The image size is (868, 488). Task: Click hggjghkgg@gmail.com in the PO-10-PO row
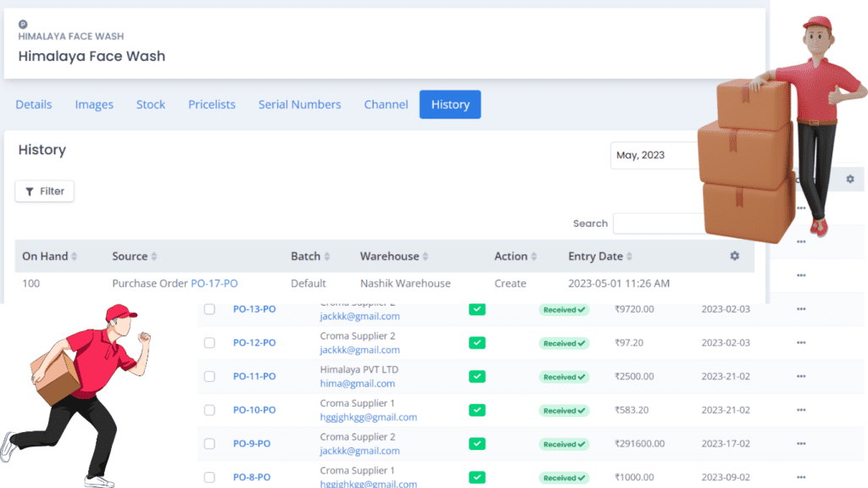coord(369,417)
